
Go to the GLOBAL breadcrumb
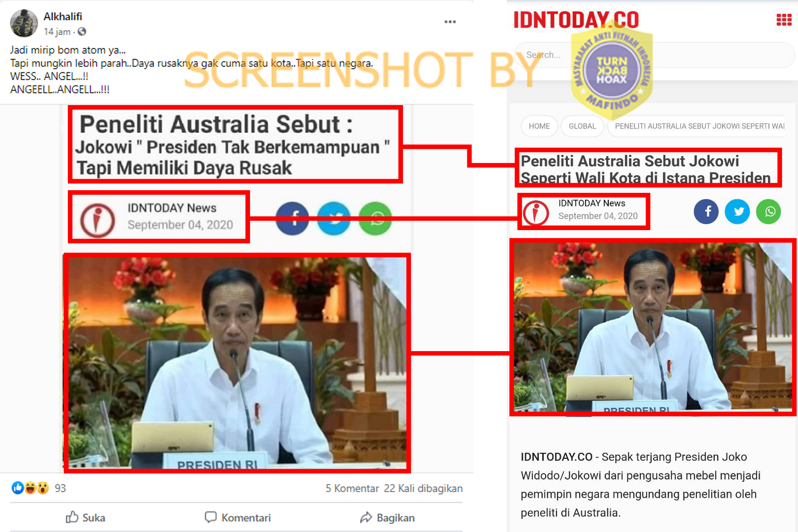click(582, 126)
